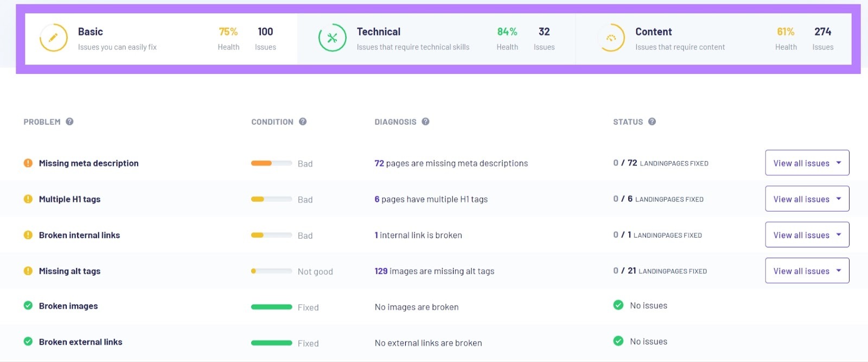Click help icon beside PROBLEM header

69,122
